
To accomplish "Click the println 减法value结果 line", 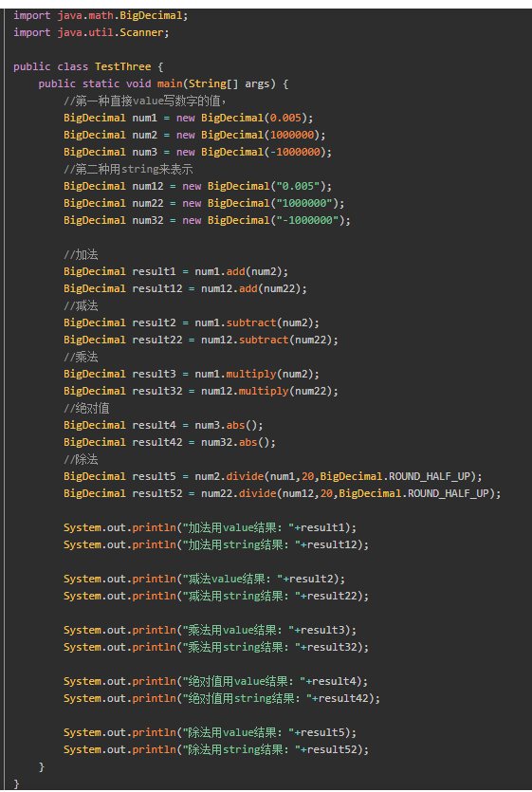I will click(x=205, y=580).
